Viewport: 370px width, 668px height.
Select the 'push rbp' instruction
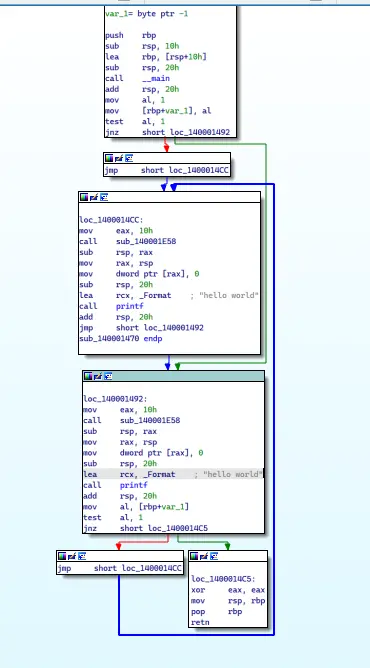tap(131, 35)
